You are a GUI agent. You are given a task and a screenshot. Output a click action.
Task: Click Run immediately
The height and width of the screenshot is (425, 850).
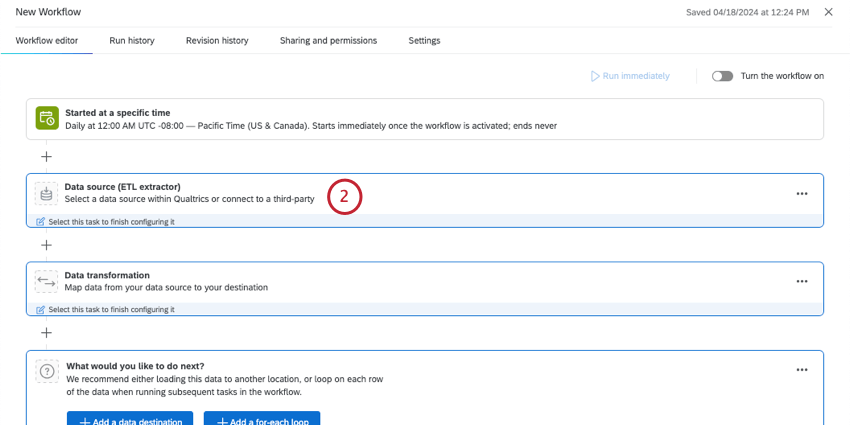pos(630,76)
